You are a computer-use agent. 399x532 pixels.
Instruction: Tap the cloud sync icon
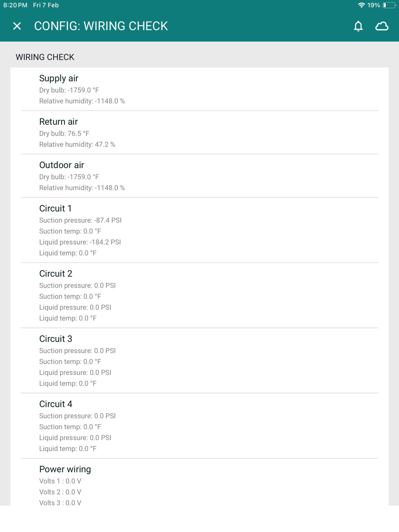(382, 26)
